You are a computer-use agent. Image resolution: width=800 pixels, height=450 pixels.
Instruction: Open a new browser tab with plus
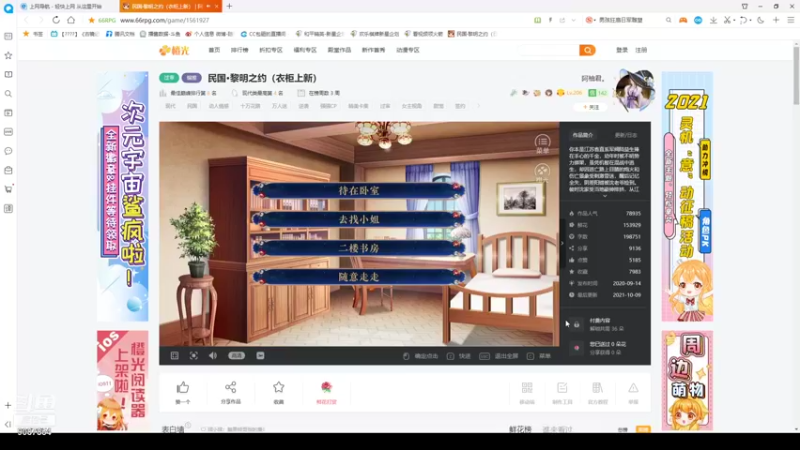(229, 6)
